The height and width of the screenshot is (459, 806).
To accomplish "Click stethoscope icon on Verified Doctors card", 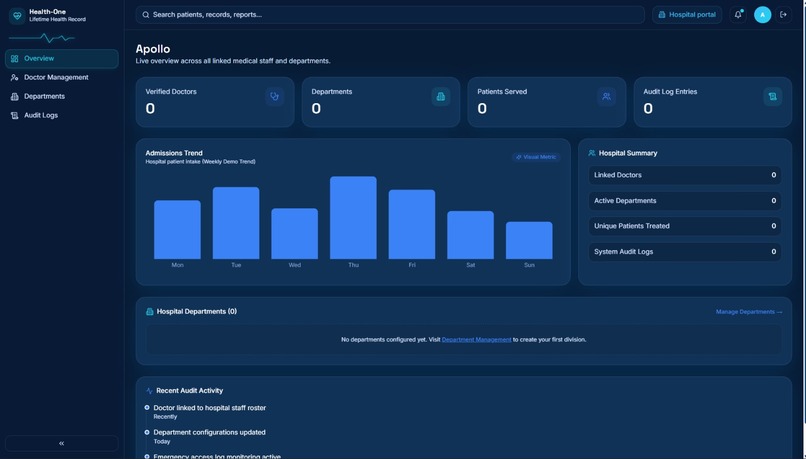I will click(274, 96).
